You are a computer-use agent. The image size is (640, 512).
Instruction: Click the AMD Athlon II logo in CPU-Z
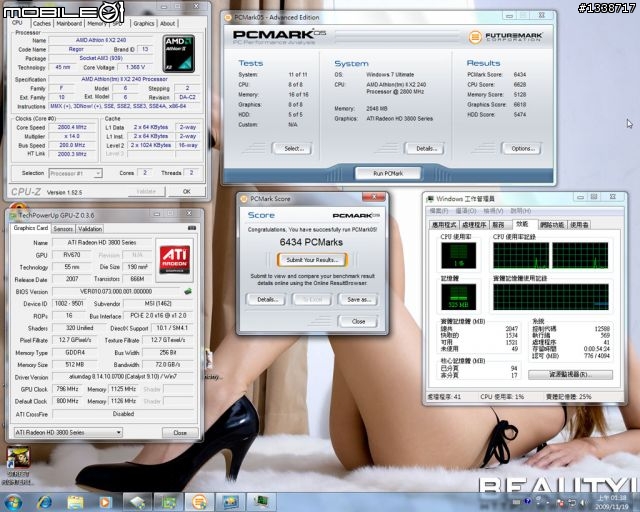click(179, 53)
